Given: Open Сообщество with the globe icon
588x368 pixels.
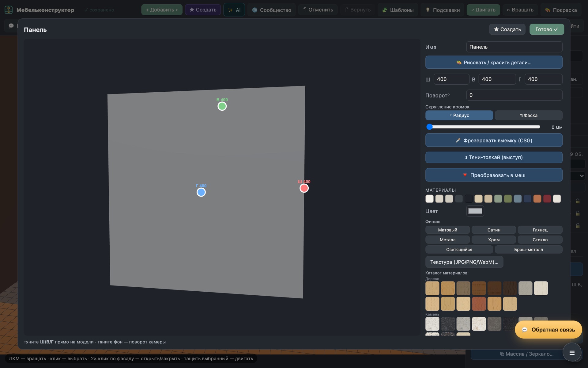Looking at the screenshot, I should click(272, 10).
